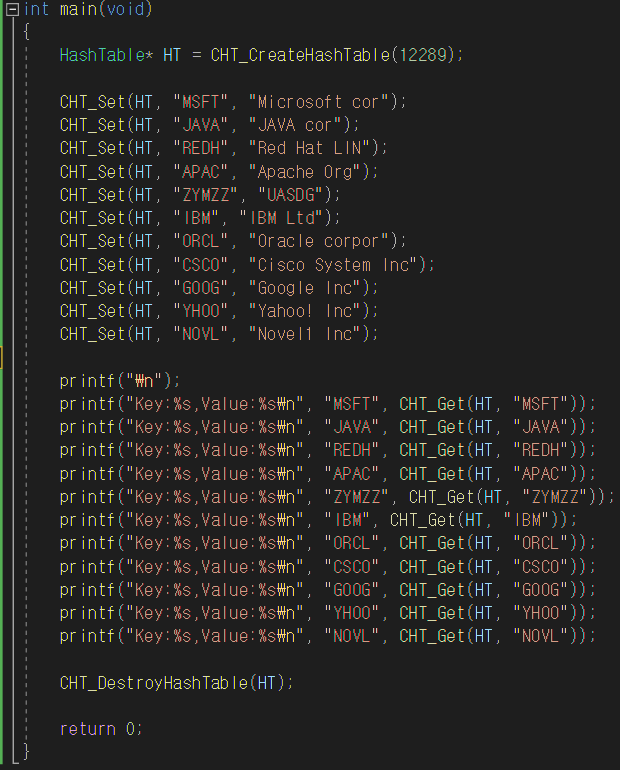Click the "JAVA cor" string literal

click(x=296, y=125)
